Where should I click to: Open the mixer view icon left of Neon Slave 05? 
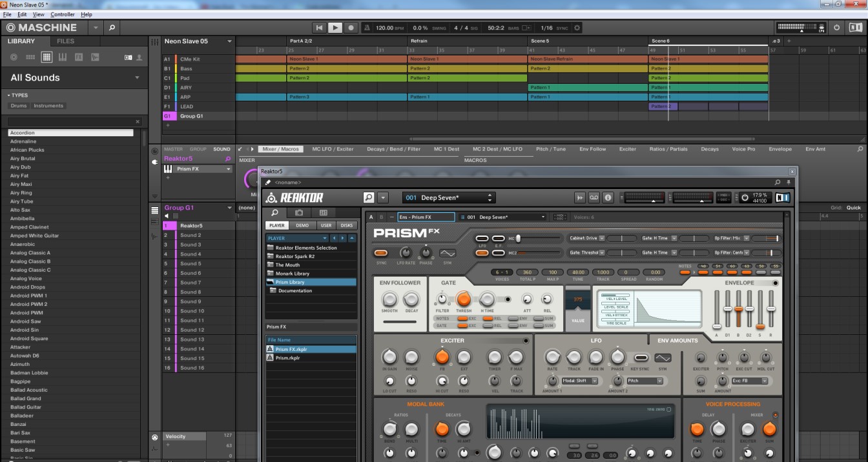point(154,41)
